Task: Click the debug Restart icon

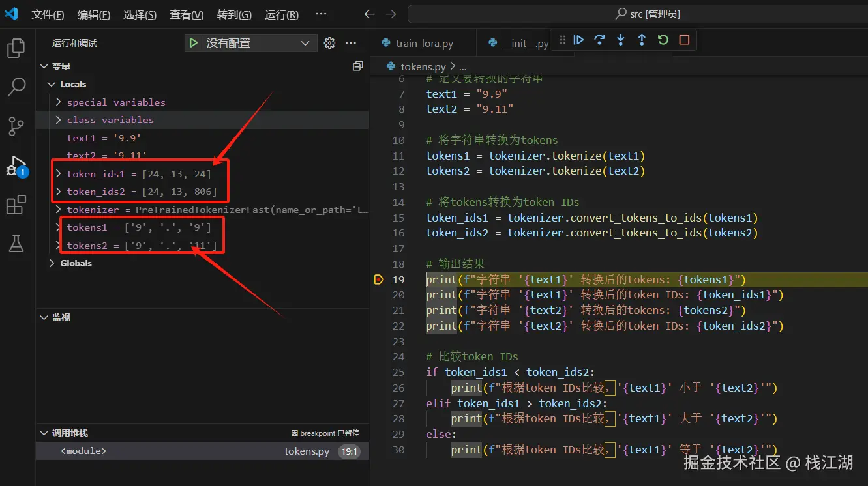Action: point(663,40)
